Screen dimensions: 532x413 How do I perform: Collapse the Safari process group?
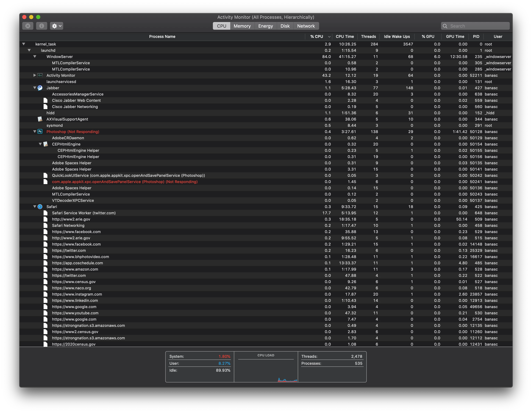coord(35,207)
